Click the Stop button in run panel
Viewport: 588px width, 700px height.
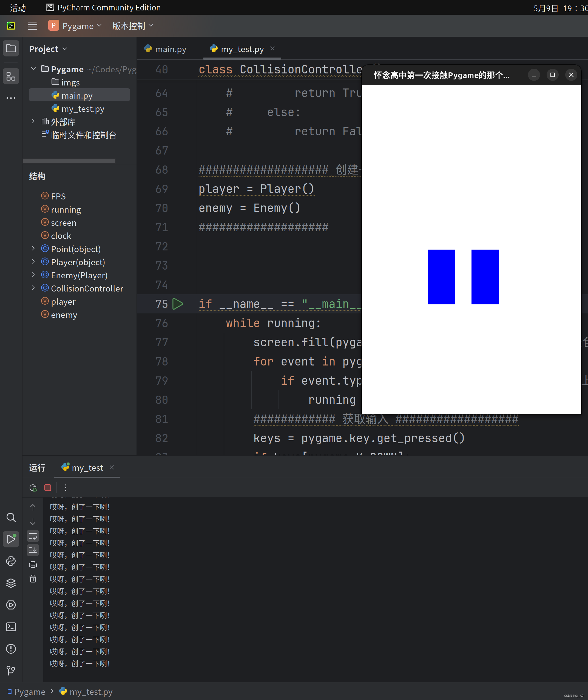click(x=49, y=488)
